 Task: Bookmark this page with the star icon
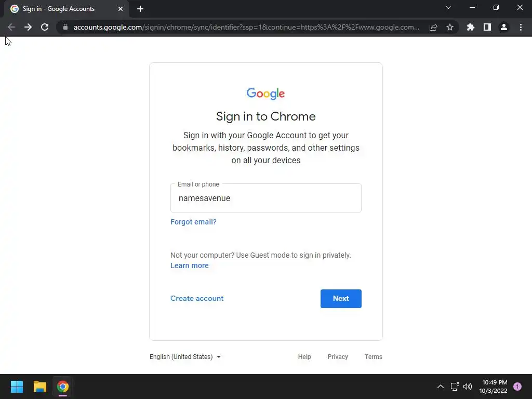[x=450, y=27]
